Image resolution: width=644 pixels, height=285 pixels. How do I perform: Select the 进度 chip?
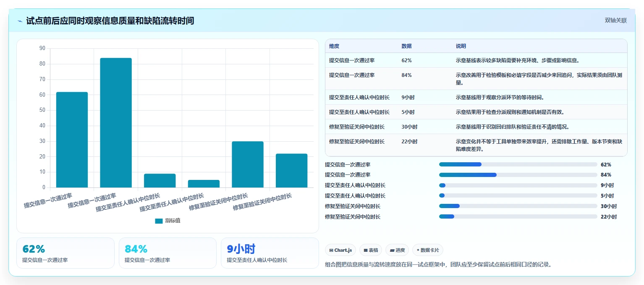pos(397,250)
